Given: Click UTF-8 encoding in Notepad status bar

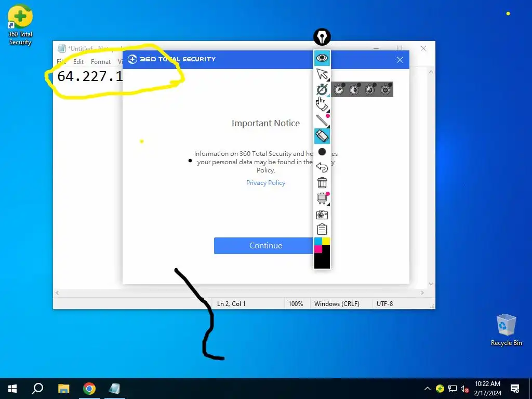Looking at the screenshot, I should [x=385, y=303].
